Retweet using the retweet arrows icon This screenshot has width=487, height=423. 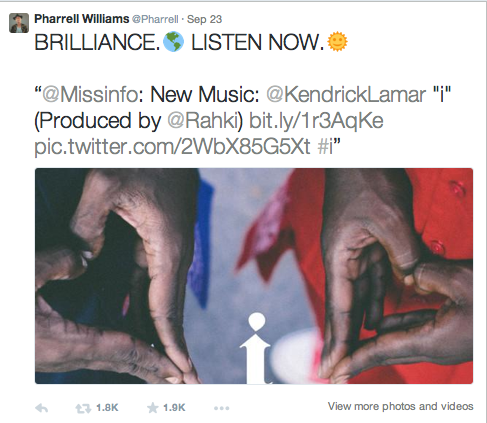[83, 408]
